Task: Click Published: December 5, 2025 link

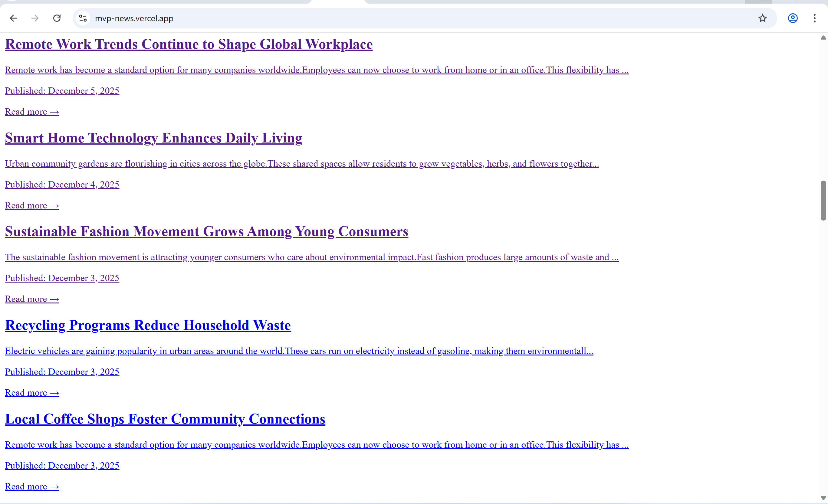Action: coord(62,91)
